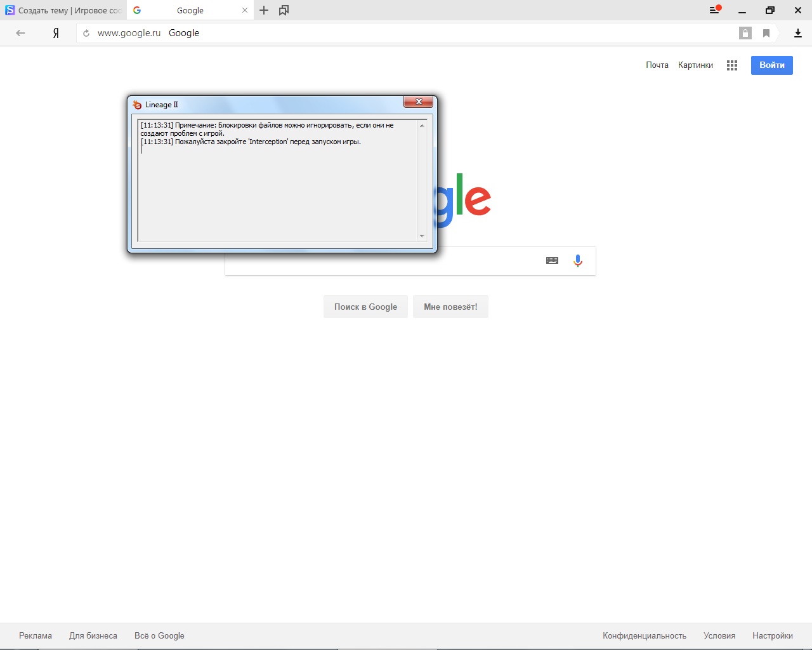The image size is (812, 650).
Task: Click the Войти sign-in button
Action: pos(771,65)
